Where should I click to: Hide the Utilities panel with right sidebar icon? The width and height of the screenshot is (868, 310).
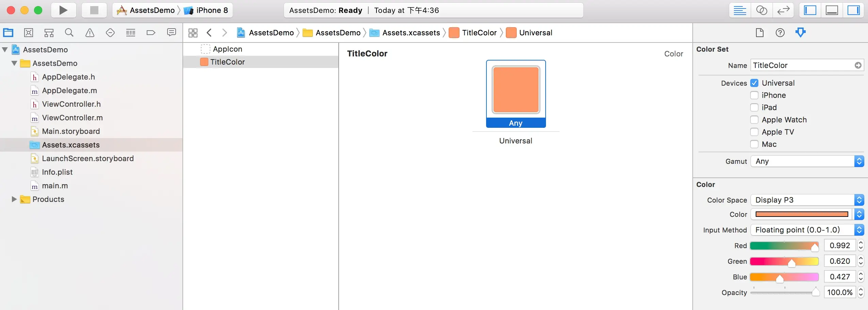tap(854, 10)
